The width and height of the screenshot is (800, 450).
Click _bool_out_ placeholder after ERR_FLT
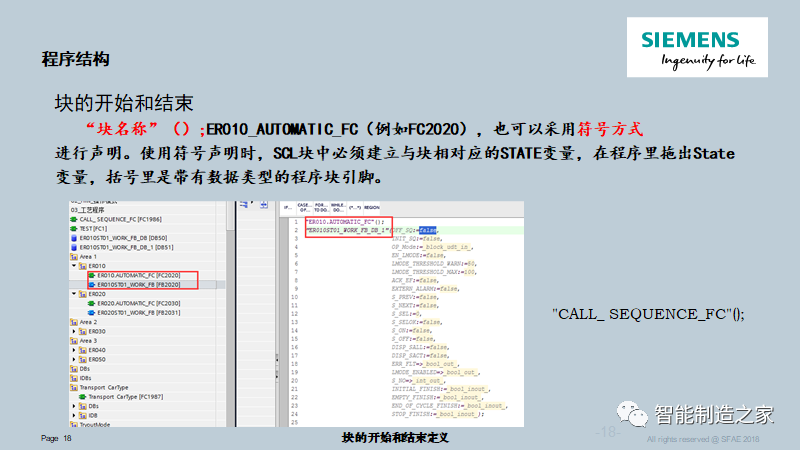[442, 364]
